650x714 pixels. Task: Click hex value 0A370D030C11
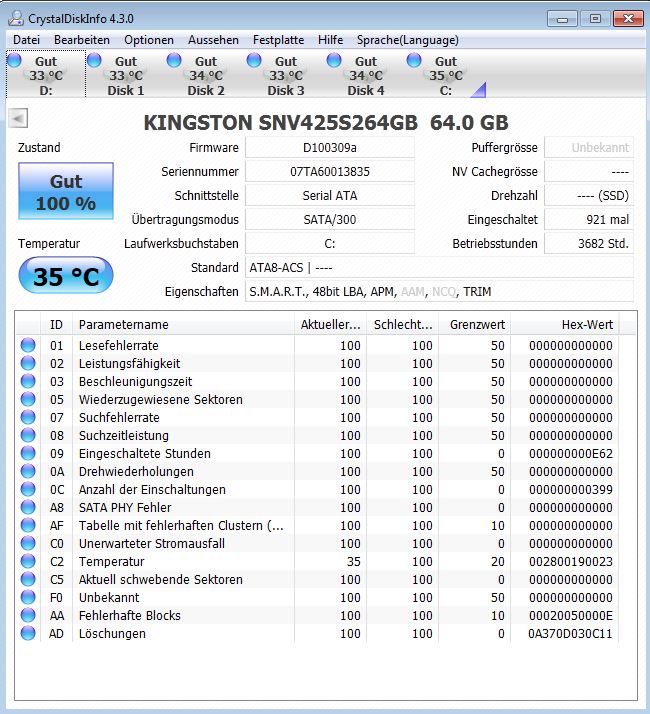click(570, 633)
